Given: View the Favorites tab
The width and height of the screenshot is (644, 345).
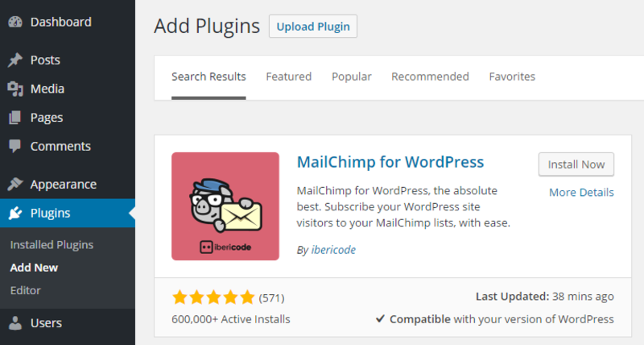Looking at the screenshot, I should [x=512, y=77].
